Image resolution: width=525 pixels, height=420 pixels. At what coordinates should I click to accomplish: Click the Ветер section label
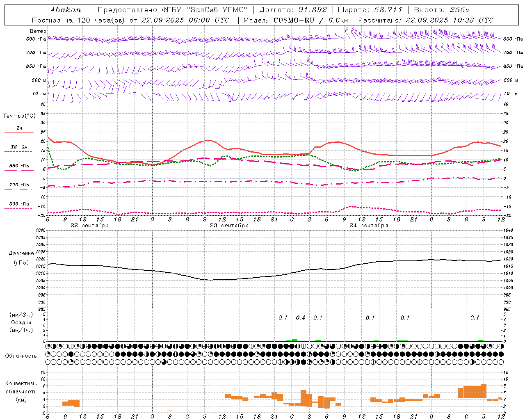(38, 31)
